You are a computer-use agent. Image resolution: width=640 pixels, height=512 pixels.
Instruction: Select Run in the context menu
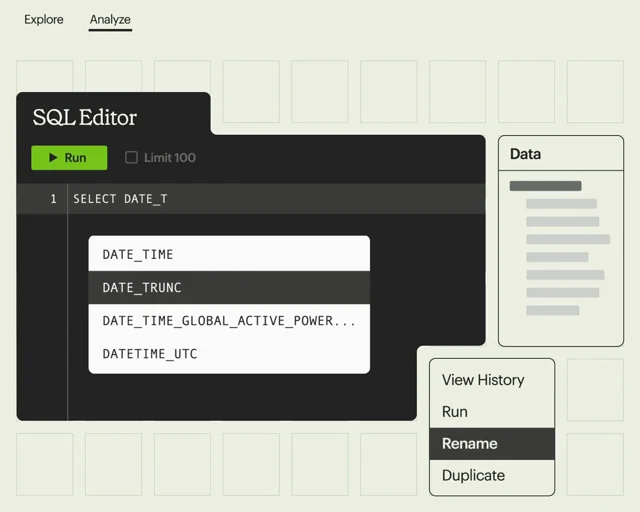(492, 412)
